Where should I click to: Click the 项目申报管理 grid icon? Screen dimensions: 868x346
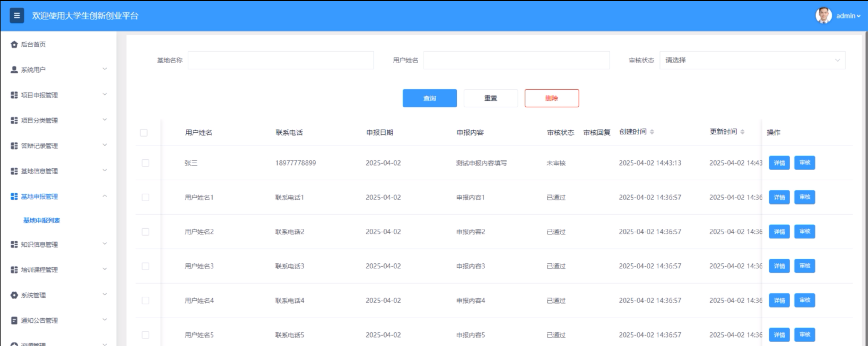pos(14,95)
